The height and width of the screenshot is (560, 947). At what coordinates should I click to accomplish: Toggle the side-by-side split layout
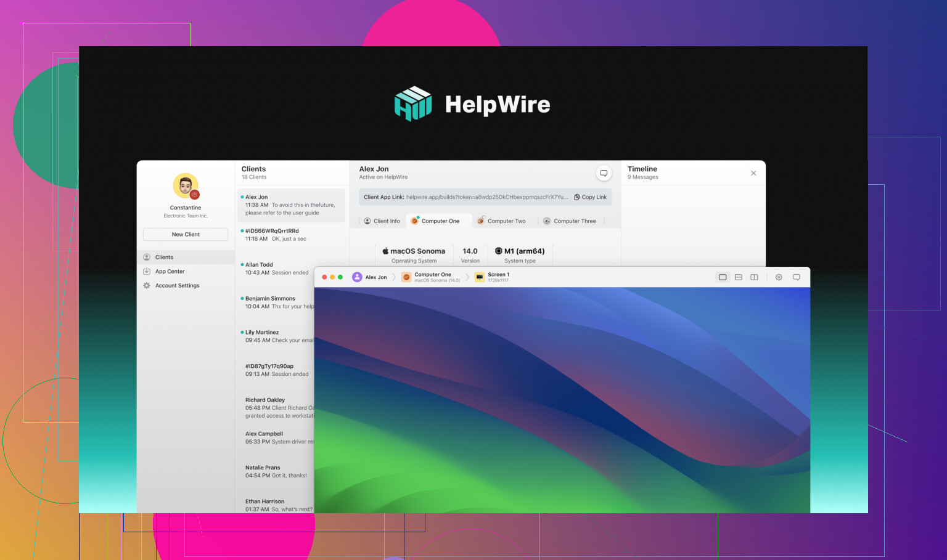754,277
